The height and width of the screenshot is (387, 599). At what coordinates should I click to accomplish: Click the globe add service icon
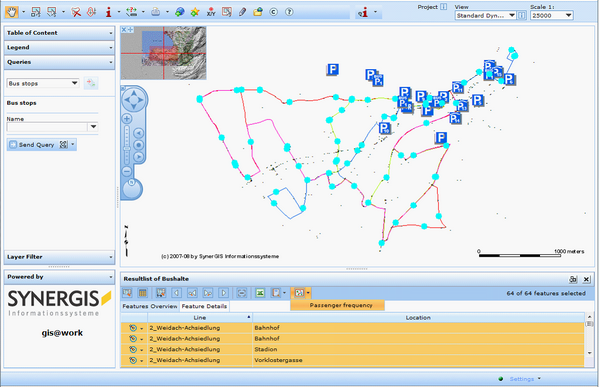coord(180,12)
